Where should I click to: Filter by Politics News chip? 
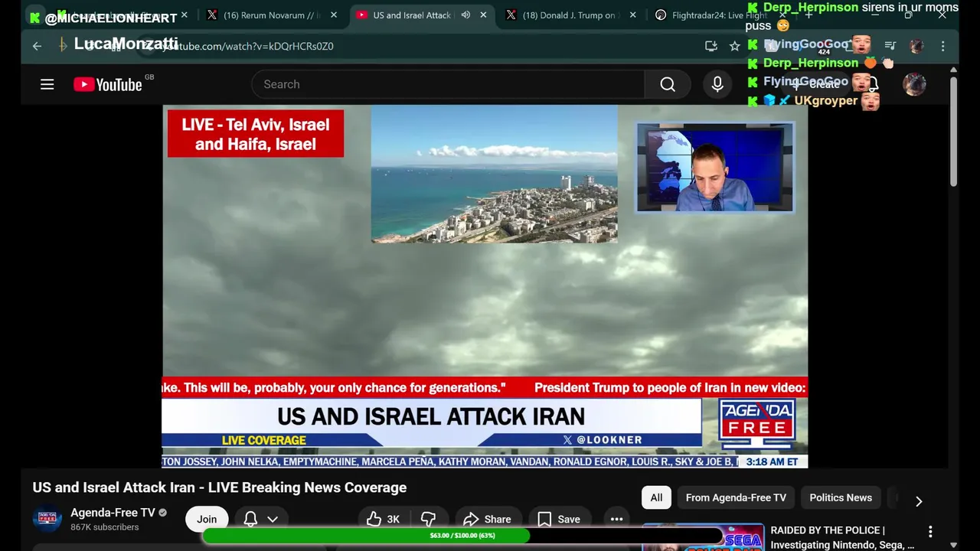coord(841,497)
